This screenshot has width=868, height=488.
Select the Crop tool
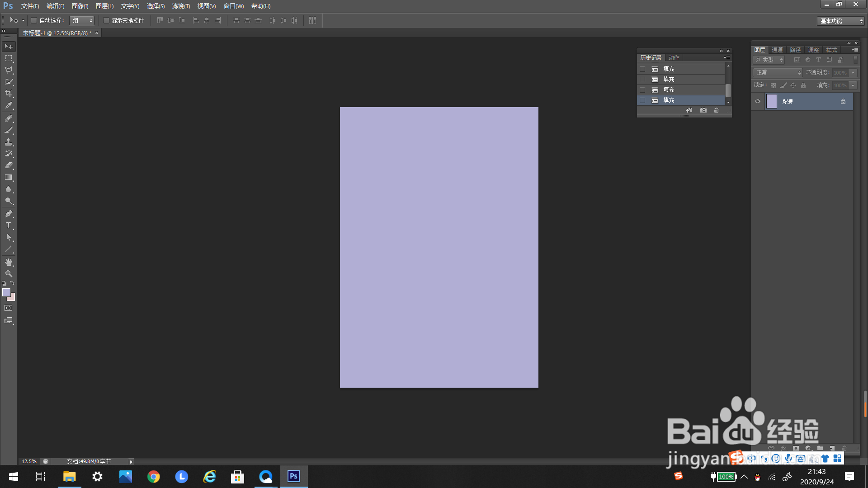click(9, 94)
